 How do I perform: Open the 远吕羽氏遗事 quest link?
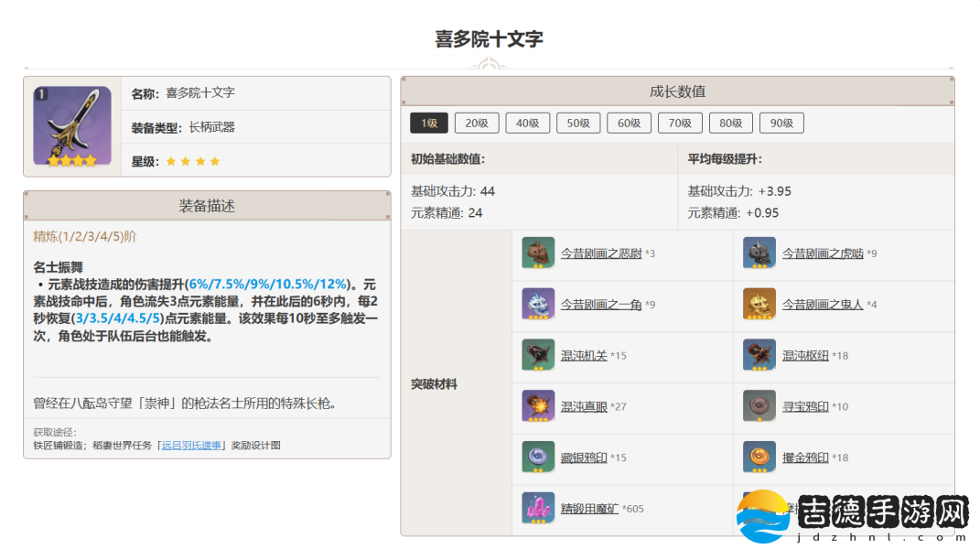point(191,446)
